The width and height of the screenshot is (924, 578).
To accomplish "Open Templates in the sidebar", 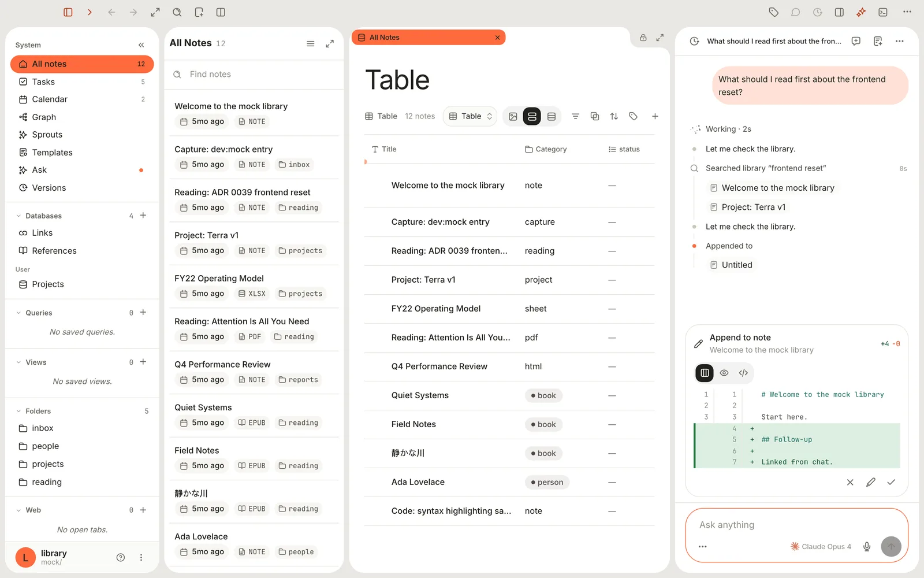I will (x=82, y=153).
